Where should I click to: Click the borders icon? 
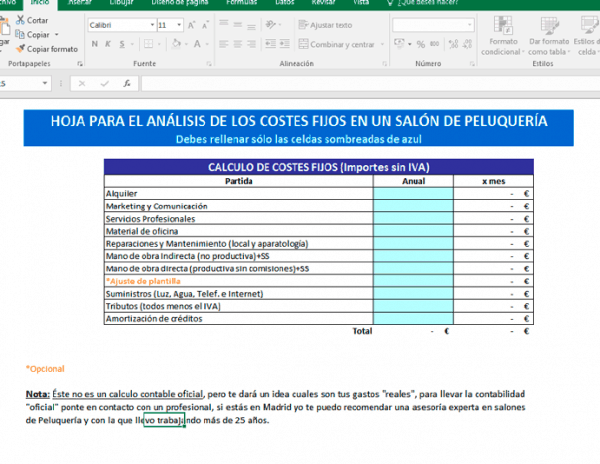tap(148, 44)
